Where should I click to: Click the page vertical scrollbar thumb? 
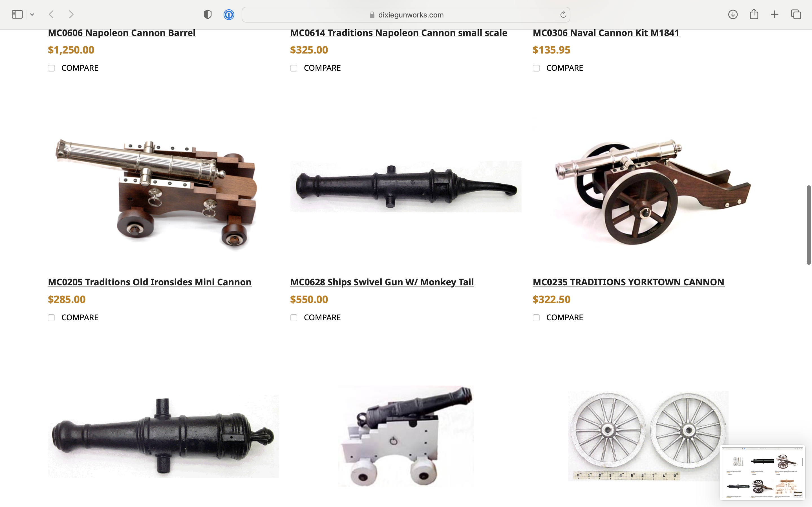(809, 225)
